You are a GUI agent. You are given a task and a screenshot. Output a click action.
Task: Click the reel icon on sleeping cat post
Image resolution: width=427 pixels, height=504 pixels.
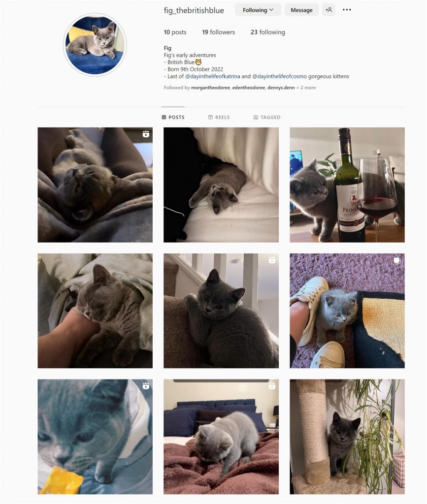pyautogui.click(x=146, y=134)
